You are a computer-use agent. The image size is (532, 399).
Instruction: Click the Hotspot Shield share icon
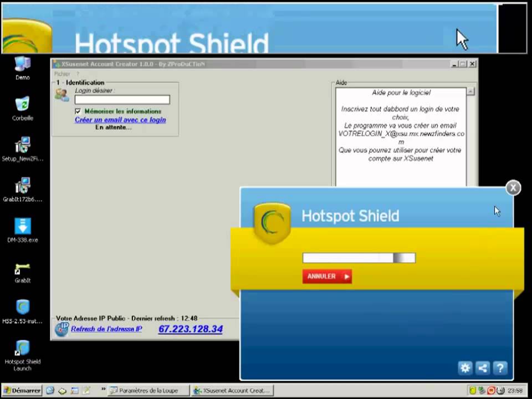[483, 368]
